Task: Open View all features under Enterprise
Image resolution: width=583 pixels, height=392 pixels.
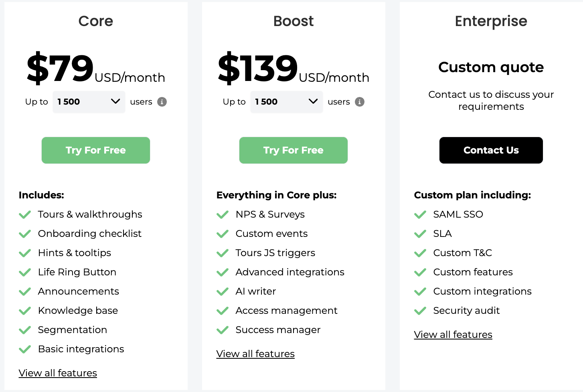Action: 453,335
